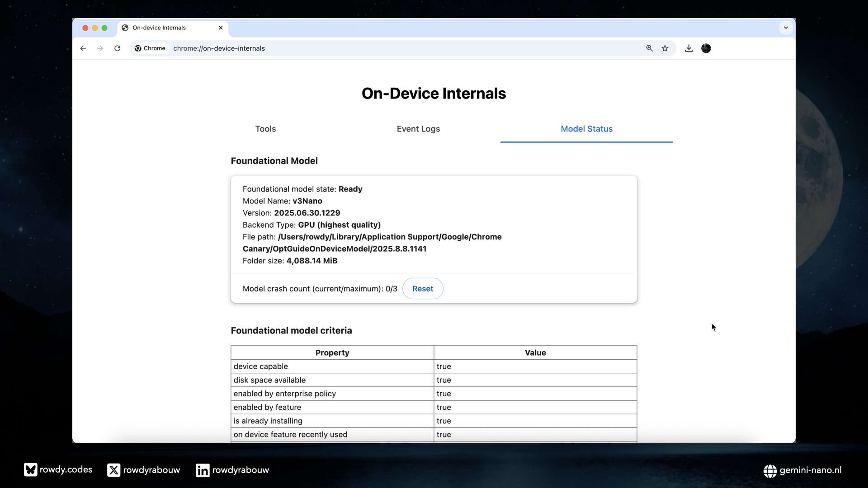Screen dimensions: 868x488
Task: Expand the tab search dropdown arrow
Action: [x=786, y=28]
